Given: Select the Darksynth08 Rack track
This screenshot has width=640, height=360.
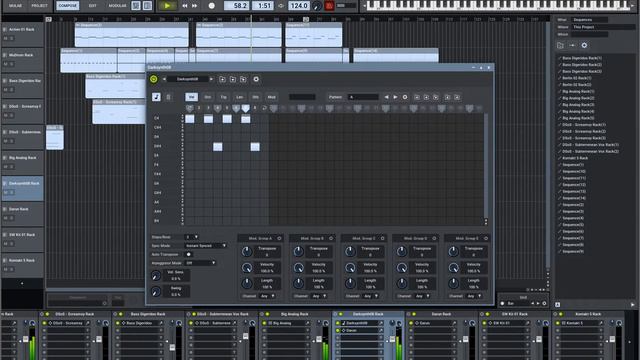Looking at the screenshot, I should (22, 188).
